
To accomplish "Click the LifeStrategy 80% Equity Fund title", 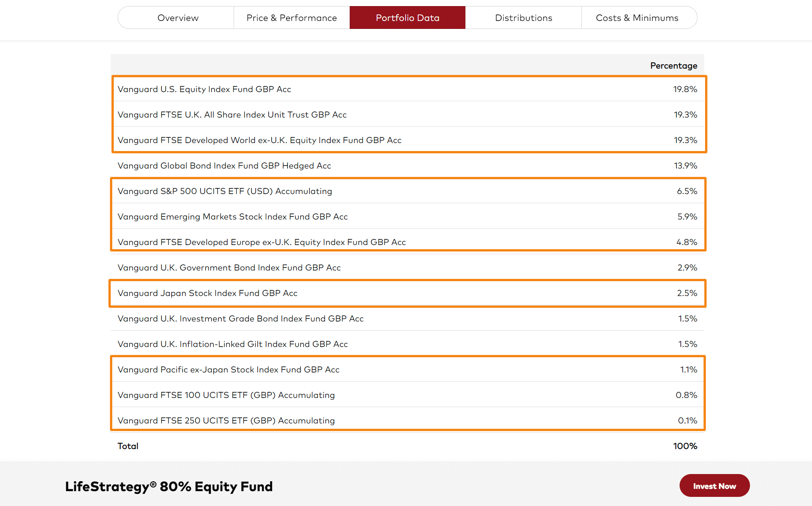I will tap(169, 486).
